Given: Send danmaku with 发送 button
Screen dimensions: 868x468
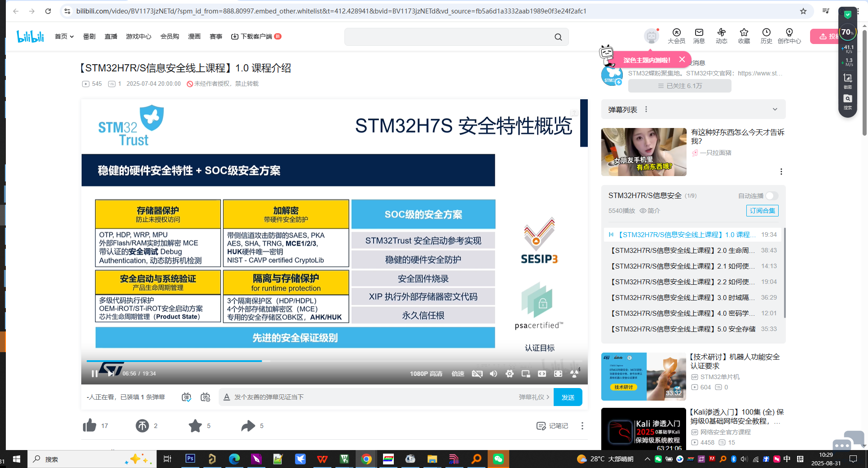Looking at the screenshot, I should point(568,397).
